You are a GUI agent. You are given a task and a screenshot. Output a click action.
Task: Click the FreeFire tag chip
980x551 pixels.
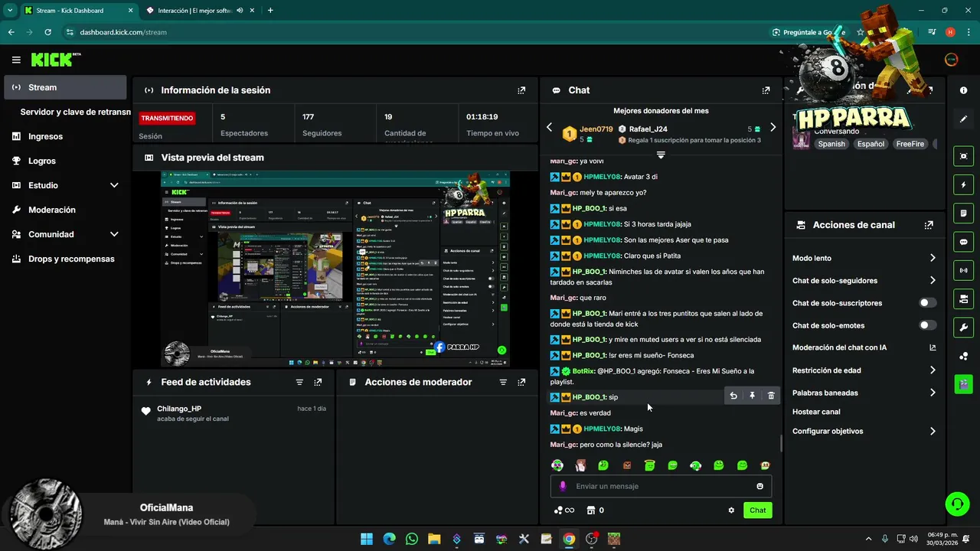910,144
